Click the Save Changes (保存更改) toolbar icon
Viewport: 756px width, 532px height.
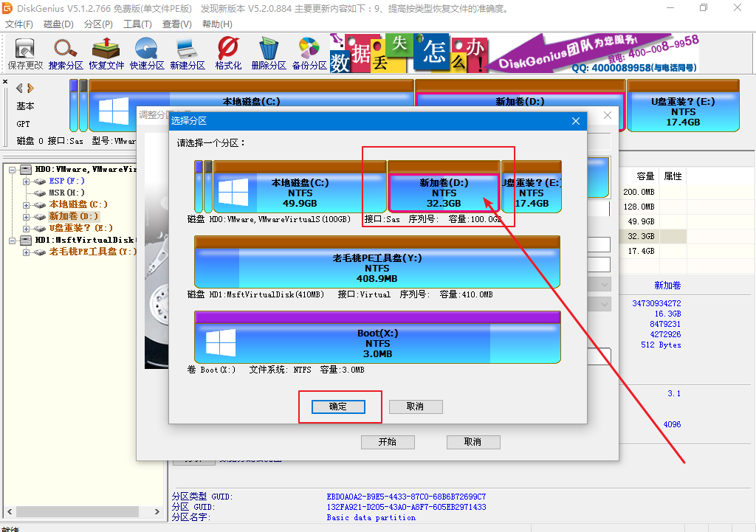25,53
